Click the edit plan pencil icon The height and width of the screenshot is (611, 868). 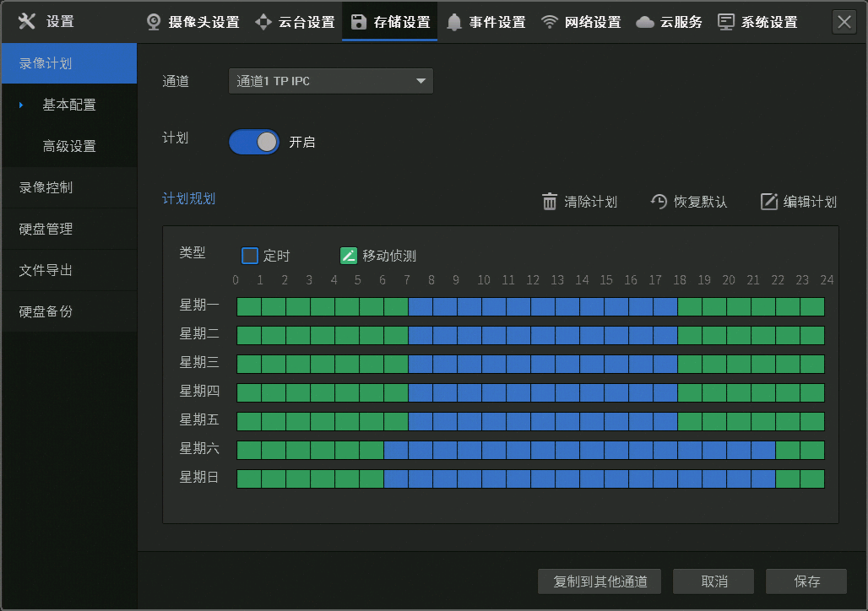pyautogui.click(x=769, y=202)
